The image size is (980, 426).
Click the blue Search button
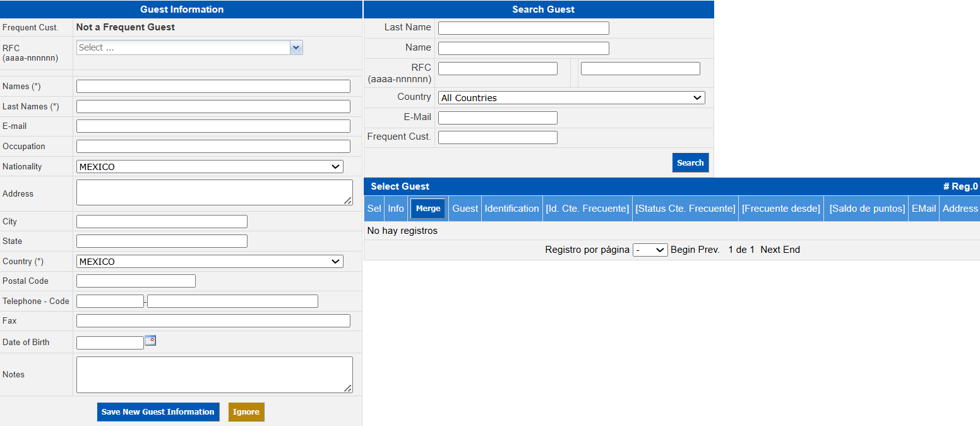[690, 162]
